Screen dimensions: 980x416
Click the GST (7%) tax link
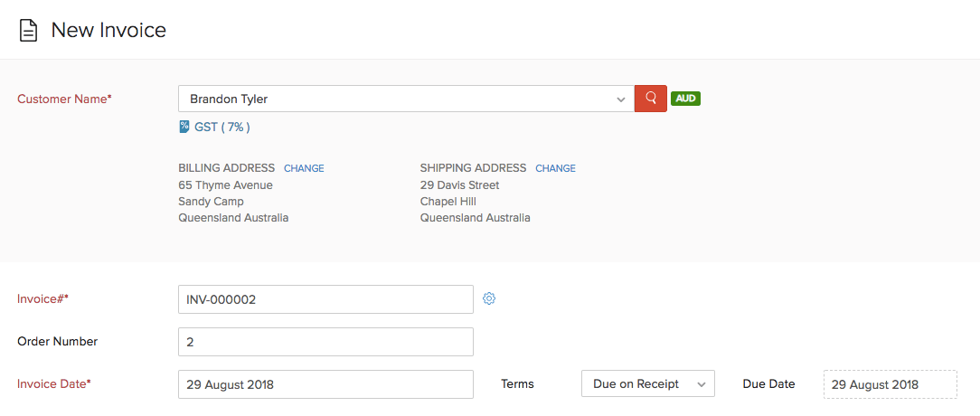click(x=221, y=128)
